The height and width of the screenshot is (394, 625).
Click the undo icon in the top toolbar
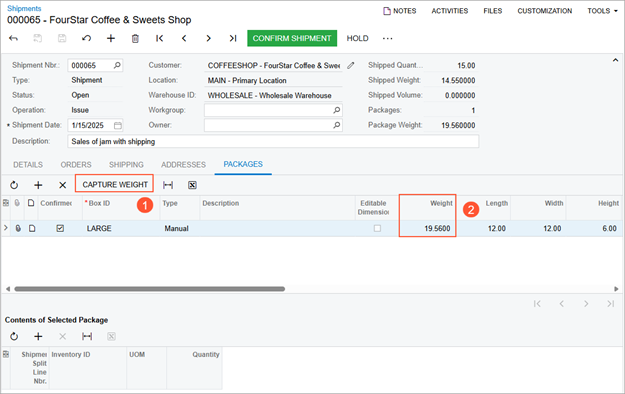point(86,38)
